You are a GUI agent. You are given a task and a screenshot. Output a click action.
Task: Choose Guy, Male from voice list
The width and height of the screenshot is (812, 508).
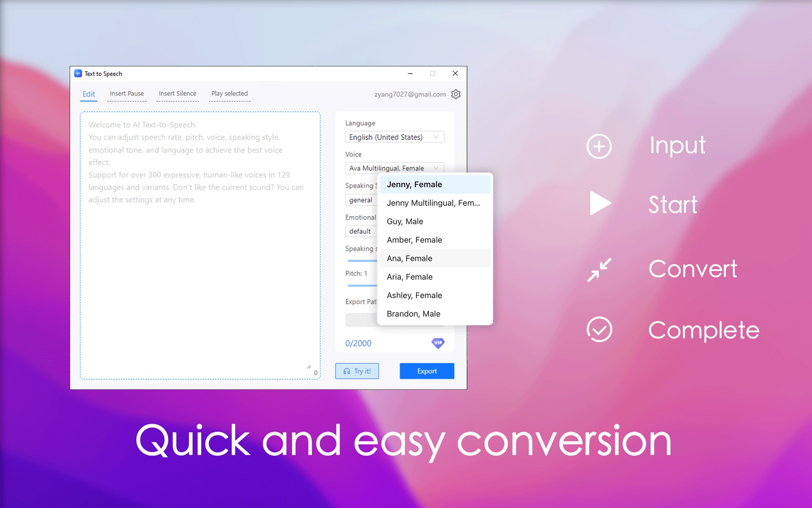(405, 221)
